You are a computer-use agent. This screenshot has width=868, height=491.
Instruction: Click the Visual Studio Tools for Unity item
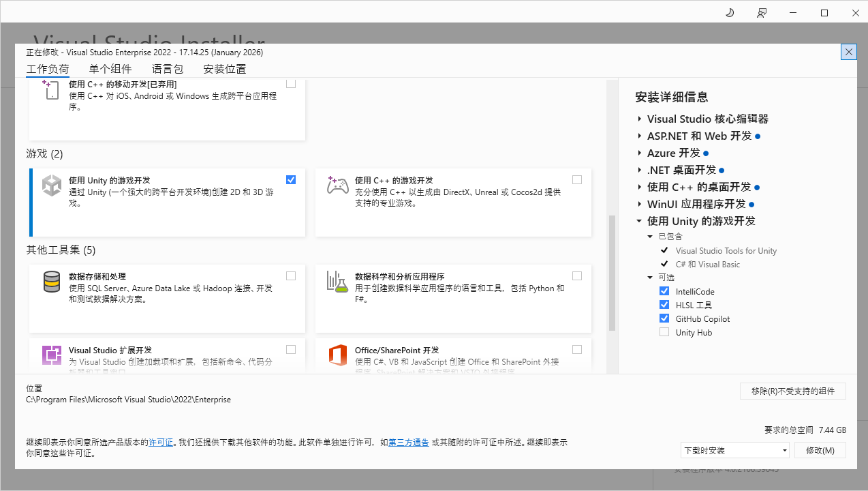pyautogui.click(x=726, y=250)
